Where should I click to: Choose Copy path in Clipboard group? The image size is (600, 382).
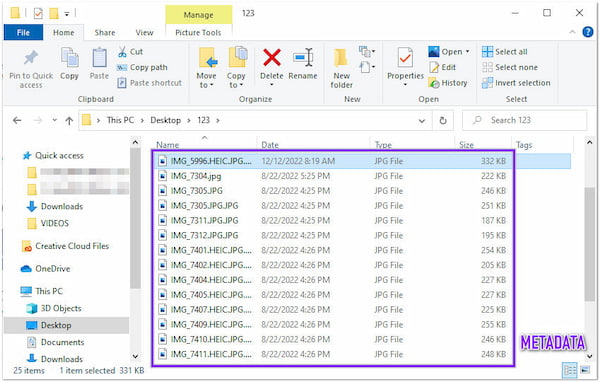click(142, 67)
